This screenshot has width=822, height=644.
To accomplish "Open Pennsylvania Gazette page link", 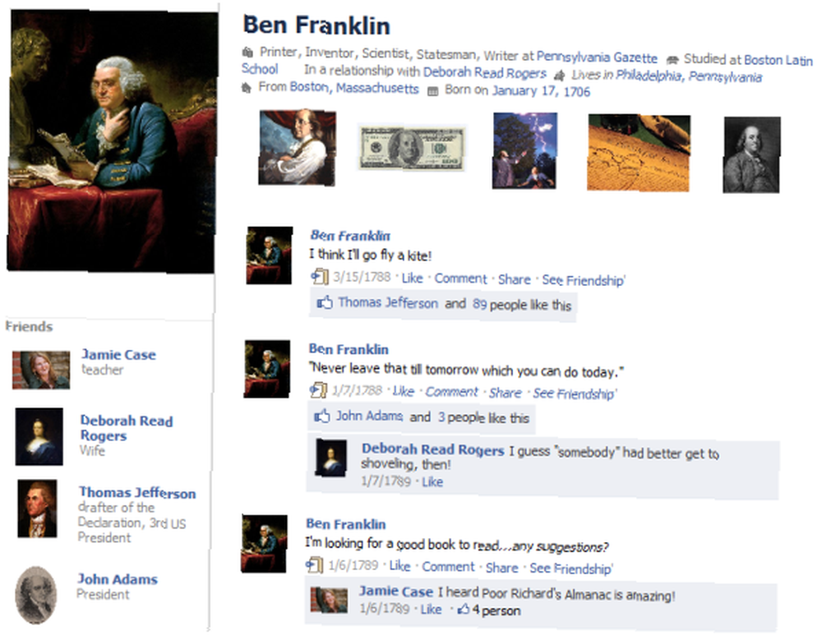I will pyautogui.click(x=597, y=57).
